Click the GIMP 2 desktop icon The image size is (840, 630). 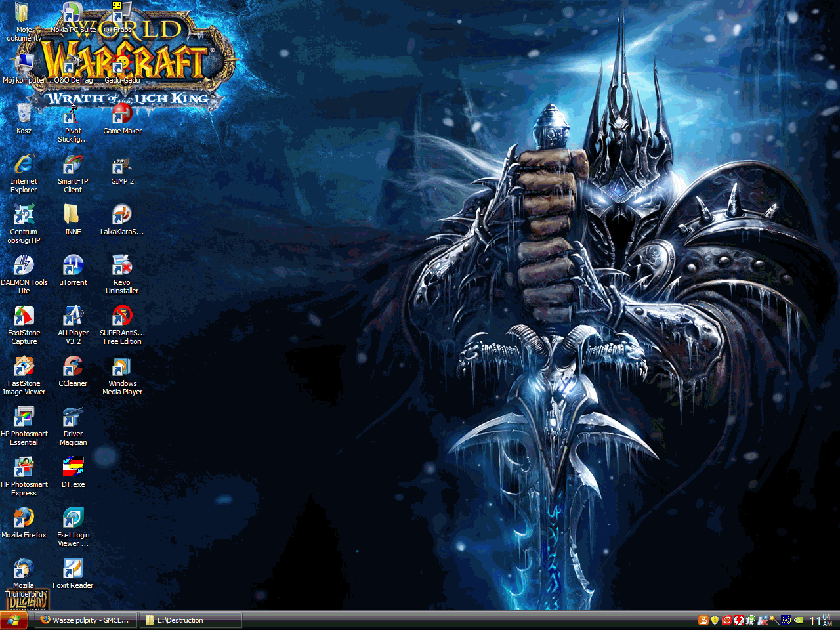click(x=122, y=165)
